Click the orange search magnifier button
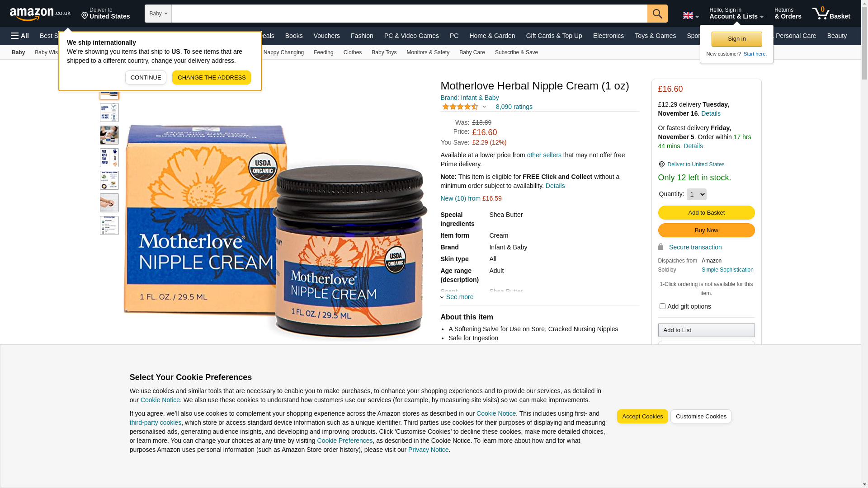The image size is (868, 488). 657,14
